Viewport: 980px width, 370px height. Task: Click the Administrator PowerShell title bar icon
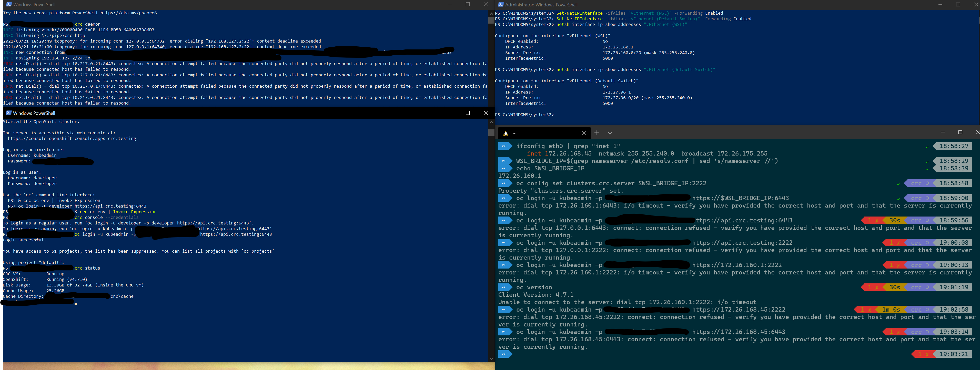click(x=501, y=5)
